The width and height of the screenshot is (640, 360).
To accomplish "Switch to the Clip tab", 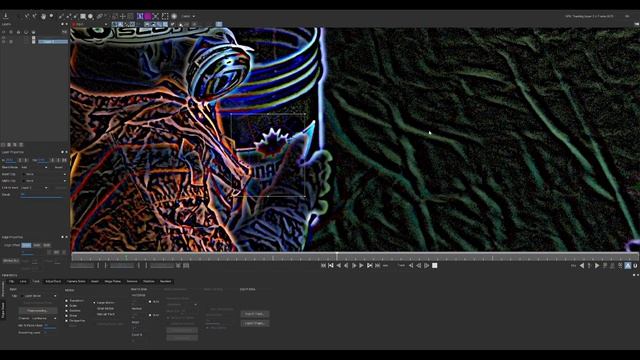I will tap(11, 282).
